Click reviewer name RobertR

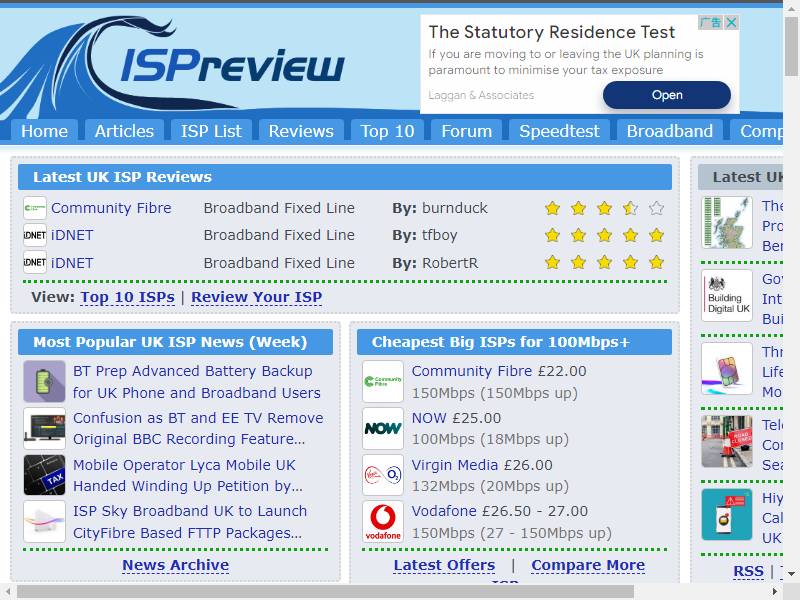click(450, 263)
